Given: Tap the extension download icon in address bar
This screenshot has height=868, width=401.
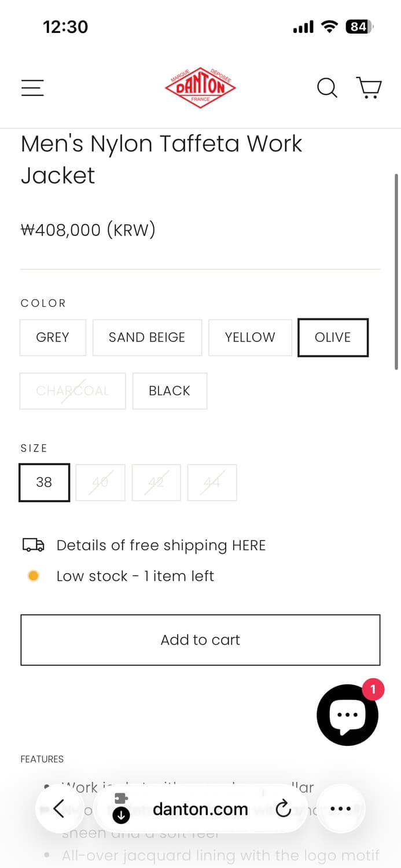Looking at the screenshot, I should [121, 808].
